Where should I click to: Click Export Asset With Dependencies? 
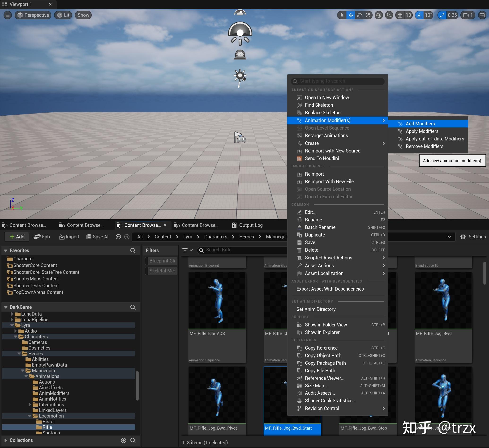pyautogui.click(x=330, y=289)
